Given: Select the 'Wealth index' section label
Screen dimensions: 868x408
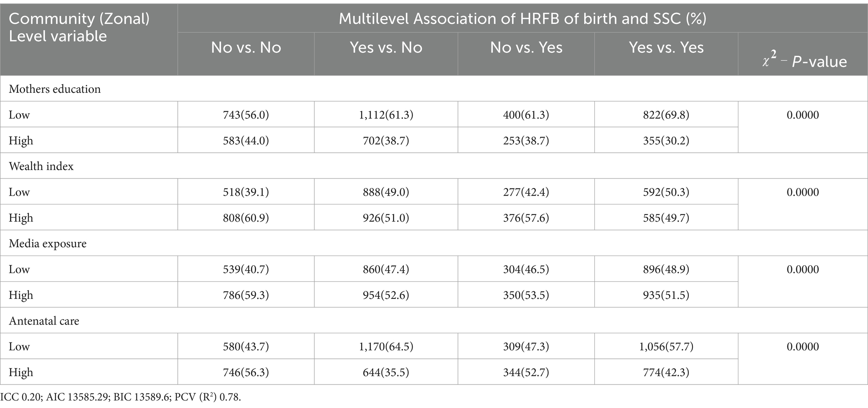Looking at the screenshot, I should [41, 166].
